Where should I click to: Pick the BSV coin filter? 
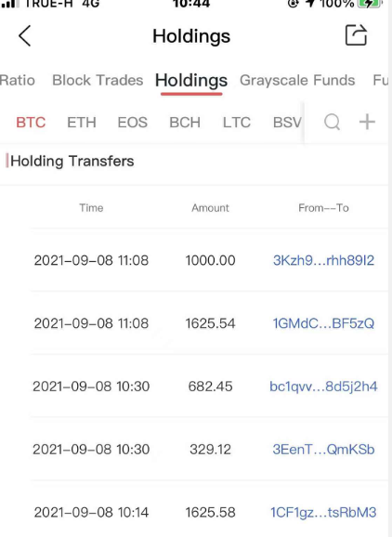287,123
